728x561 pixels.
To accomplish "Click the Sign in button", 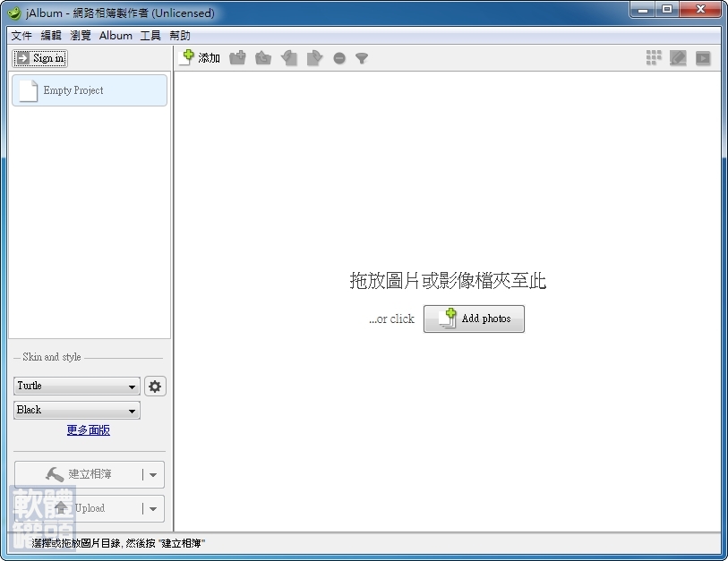I will (x=40, y=58).
